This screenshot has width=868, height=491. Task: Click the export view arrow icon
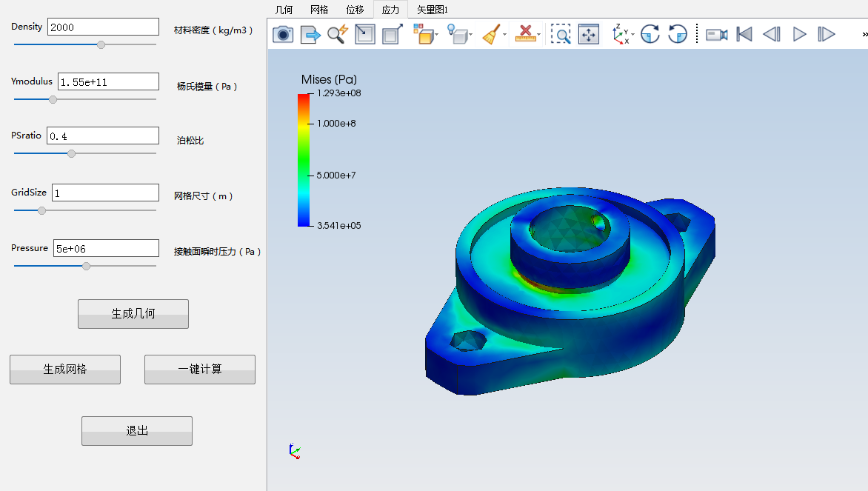310,34
